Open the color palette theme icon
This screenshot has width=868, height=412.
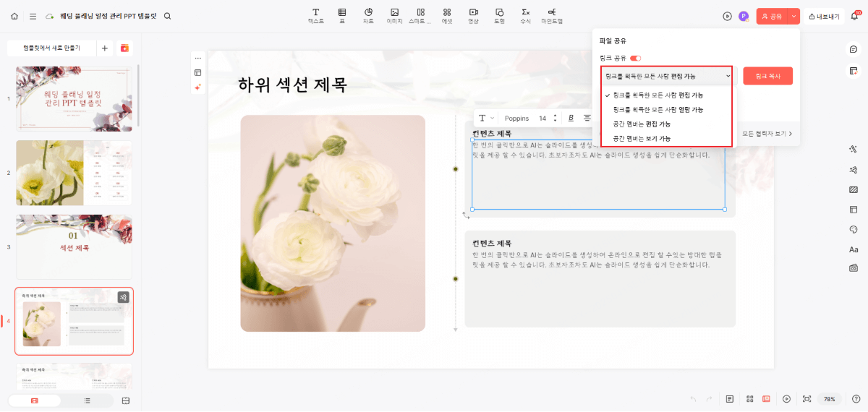pos(854,229)
